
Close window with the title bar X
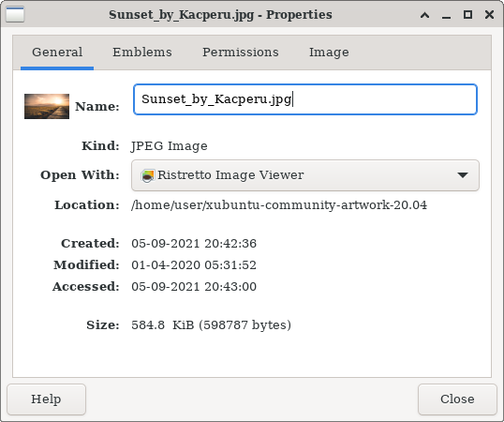(489, 15)
